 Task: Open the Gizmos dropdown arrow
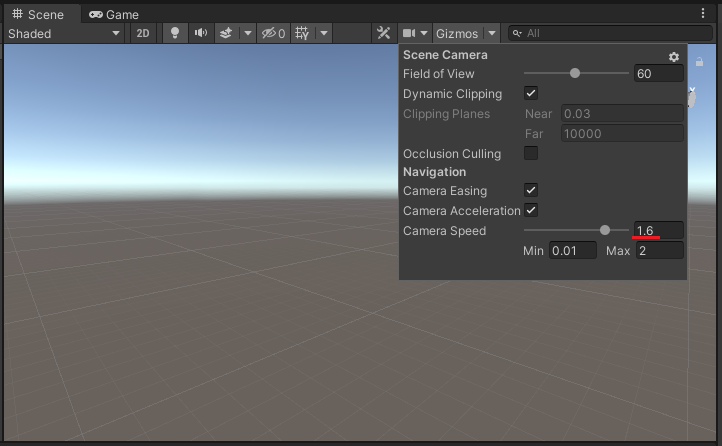(x=492, y=33)
